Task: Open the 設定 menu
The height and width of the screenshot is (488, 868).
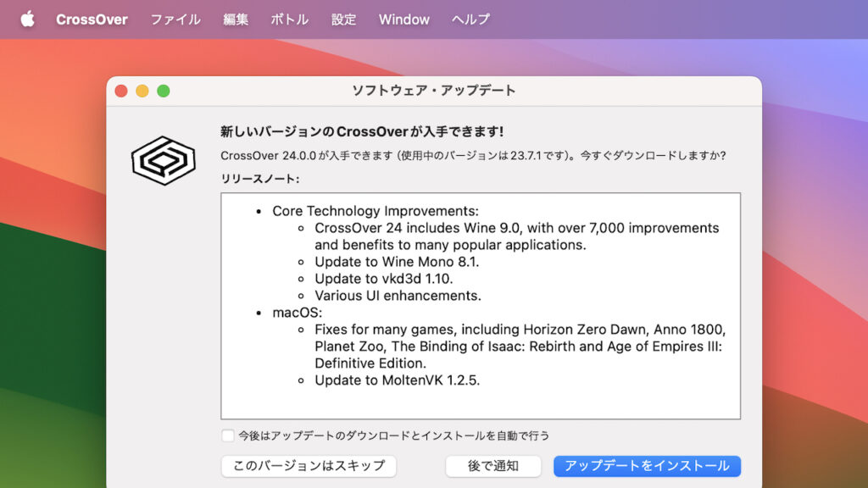Action: (x=343, y=19)
